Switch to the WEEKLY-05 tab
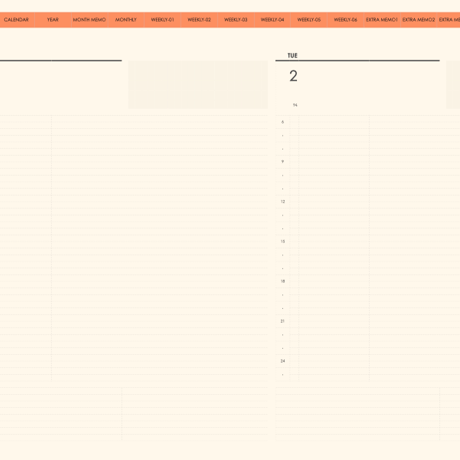The image size is (460, 460). [x=309, y=20]
